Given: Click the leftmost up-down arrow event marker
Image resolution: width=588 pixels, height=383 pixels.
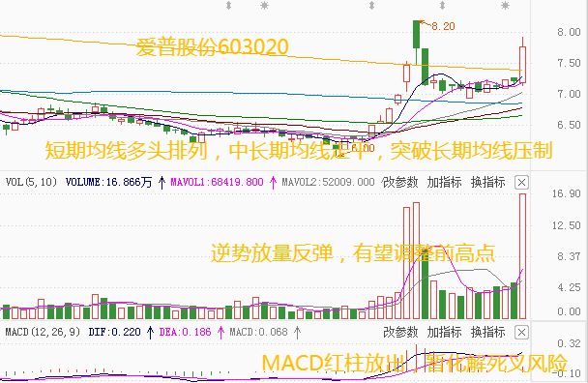Looking at the screenshot, I should tap(228, 5).
